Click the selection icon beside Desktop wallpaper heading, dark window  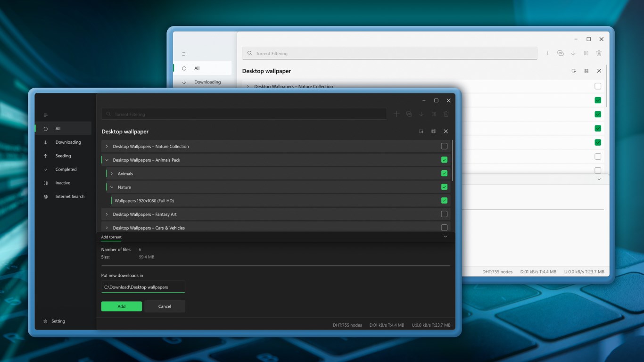pos(421,132)
